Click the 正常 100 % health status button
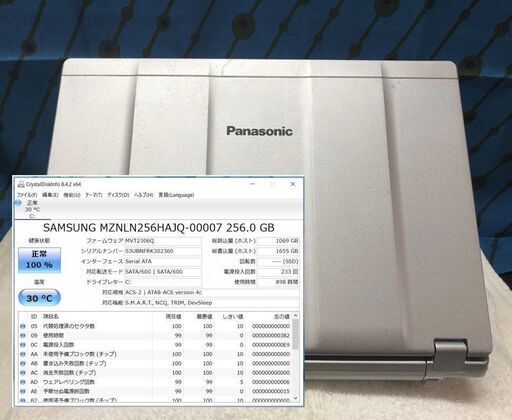Image resolution: width=512 pixels, height=420 pixels. (x=39, y=260)
